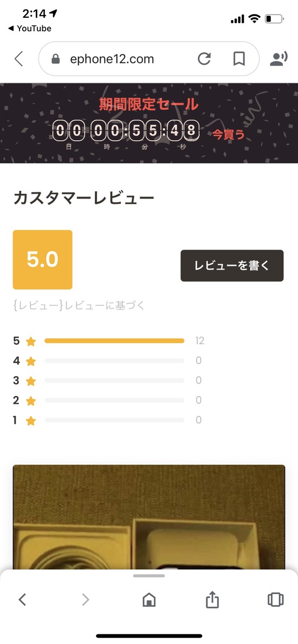Screen dimensions: 298x644
Task: Tap the browser back chevron beside address bar
Action: coord(18,59)
